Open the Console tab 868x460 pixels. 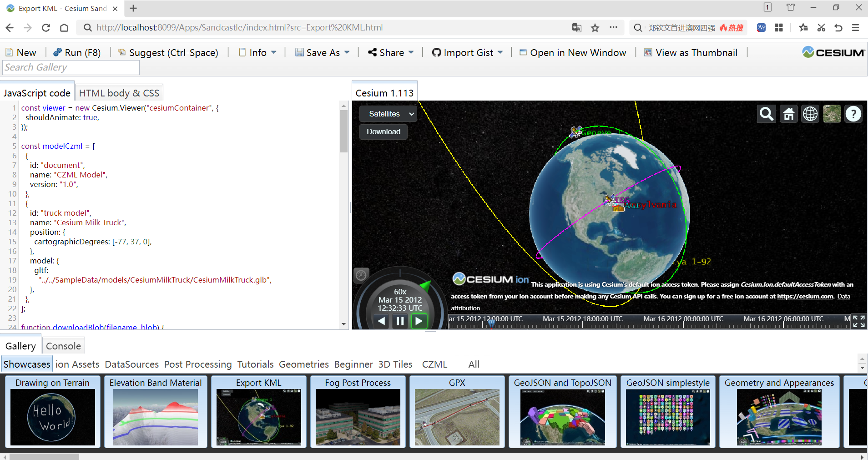pyautogui.click(x=63, y=346)
